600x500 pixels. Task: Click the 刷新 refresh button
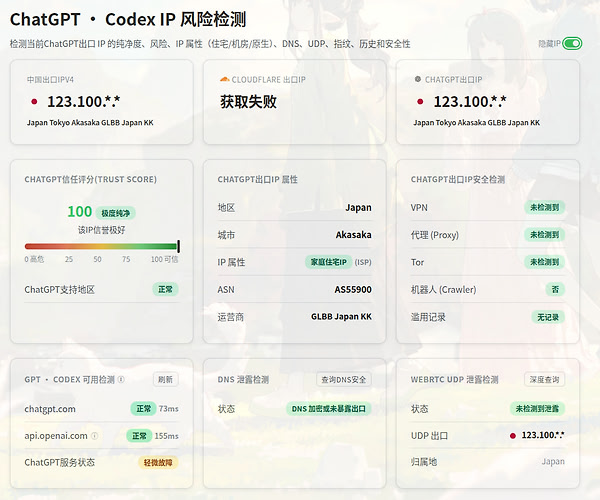coord(165,379)
